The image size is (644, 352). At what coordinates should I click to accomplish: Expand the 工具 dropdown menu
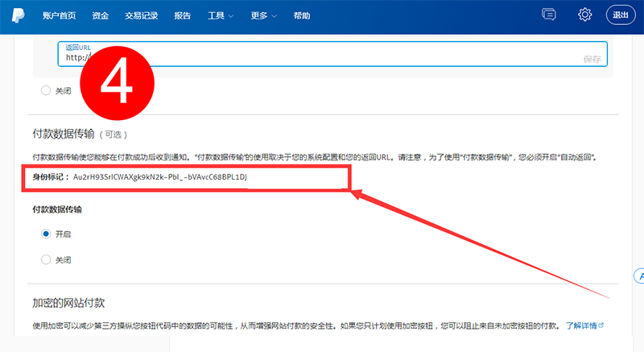coord(221,15)
